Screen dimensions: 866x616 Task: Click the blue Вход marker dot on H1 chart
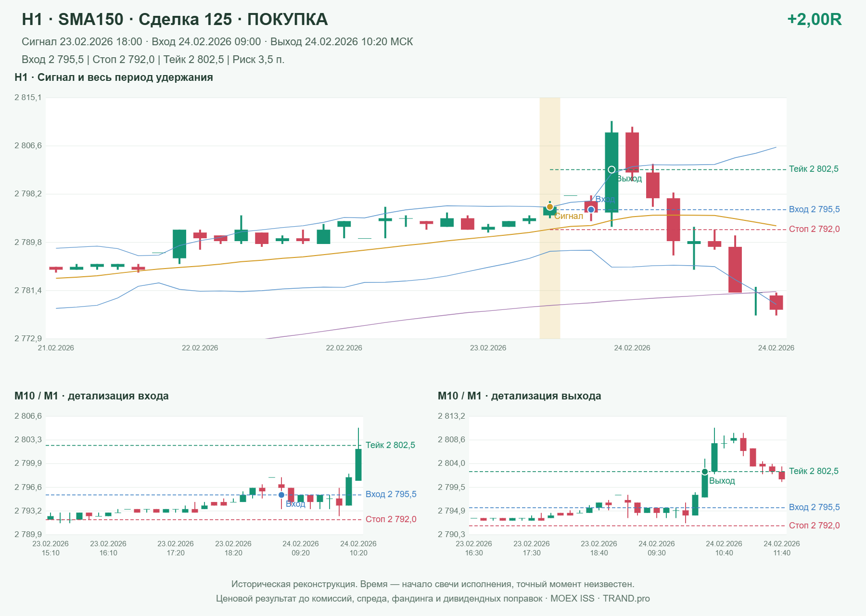(591, 210)
